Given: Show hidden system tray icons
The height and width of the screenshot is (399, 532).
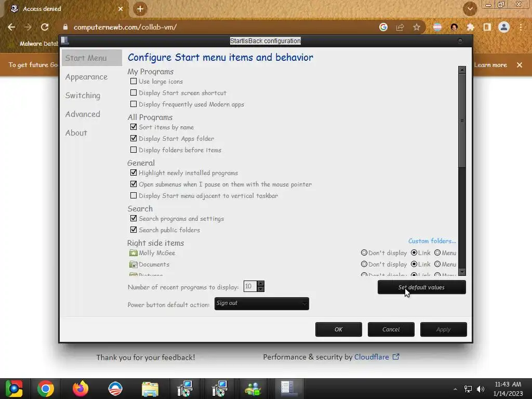Looking at the screenshot, I should click(455, 389).
